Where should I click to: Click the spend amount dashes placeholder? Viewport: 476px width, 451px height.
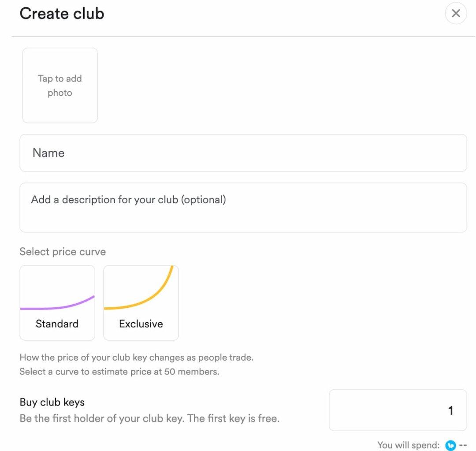pyautogui.click(x=463, y=445)
